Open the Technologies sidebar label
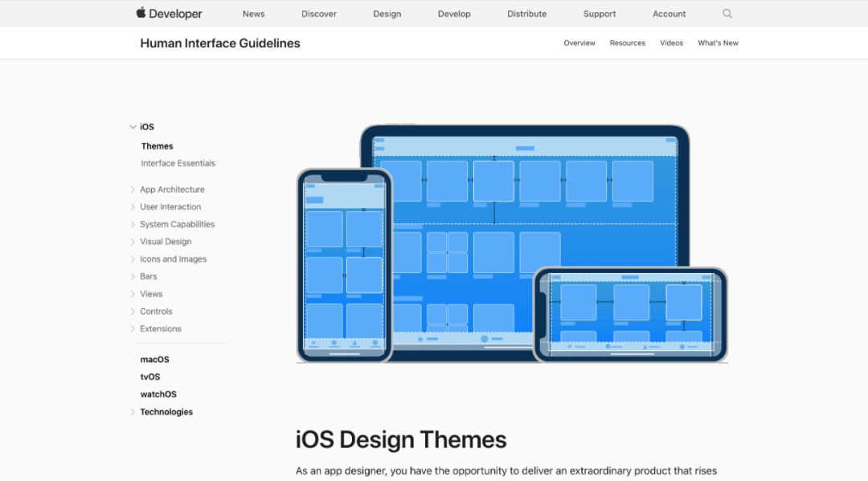The height and width of the screenshot is (481, 868). point(166,412)
